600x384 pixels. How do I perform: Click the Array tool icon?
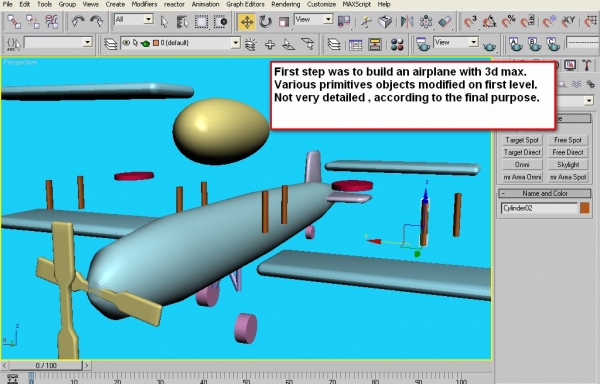click(426, 22)
